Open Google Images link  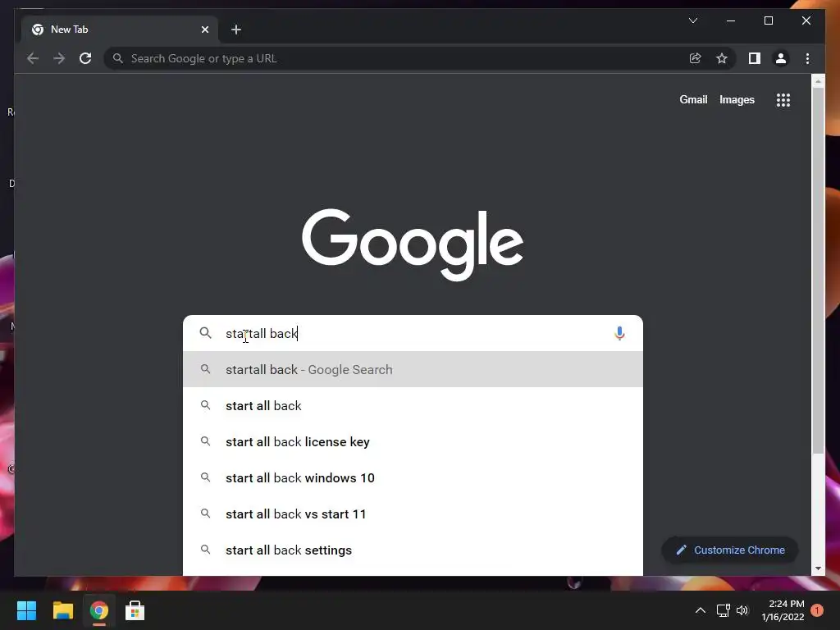pos(737,99)
